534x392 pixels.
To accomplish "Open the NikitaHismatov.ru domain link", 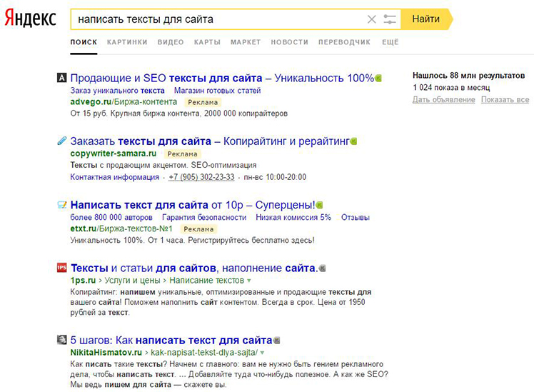I will point(106,352).
